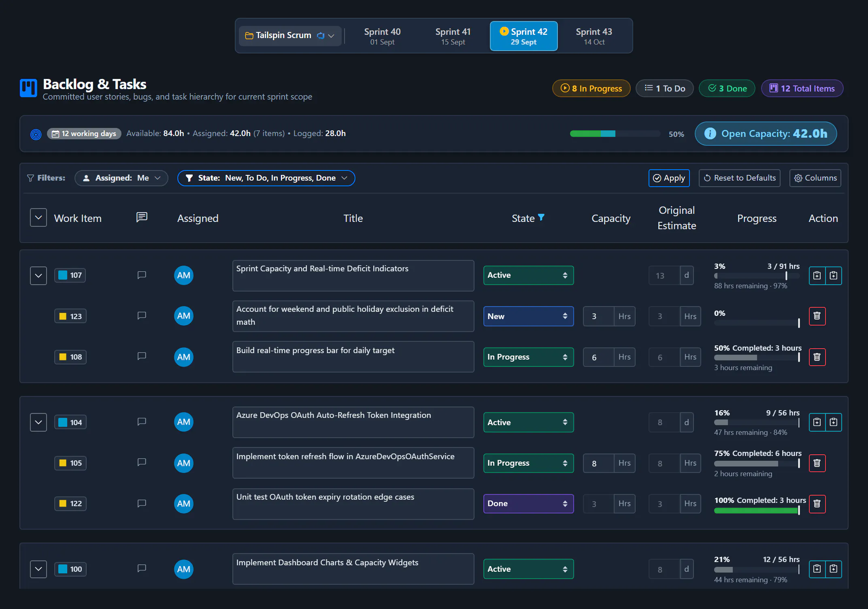Edit capacity hours field of task 108
This screenshot has height=609, width=868.
point(598,357)
